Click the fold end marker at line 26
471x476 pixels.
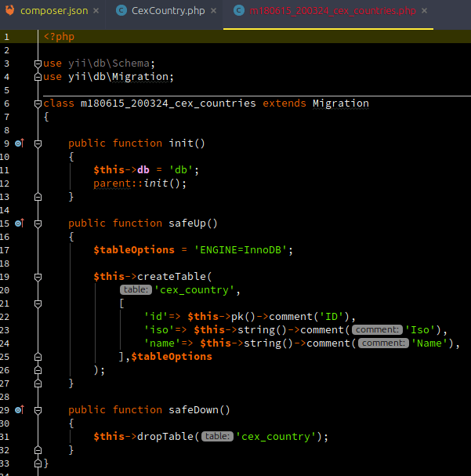38,370
